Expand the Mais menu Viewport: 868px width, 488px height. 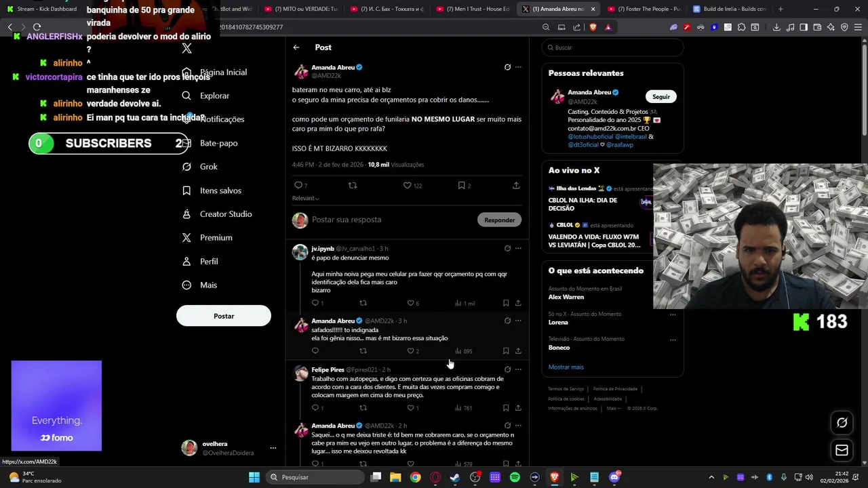pyautogui.click(x=208, y=285)
